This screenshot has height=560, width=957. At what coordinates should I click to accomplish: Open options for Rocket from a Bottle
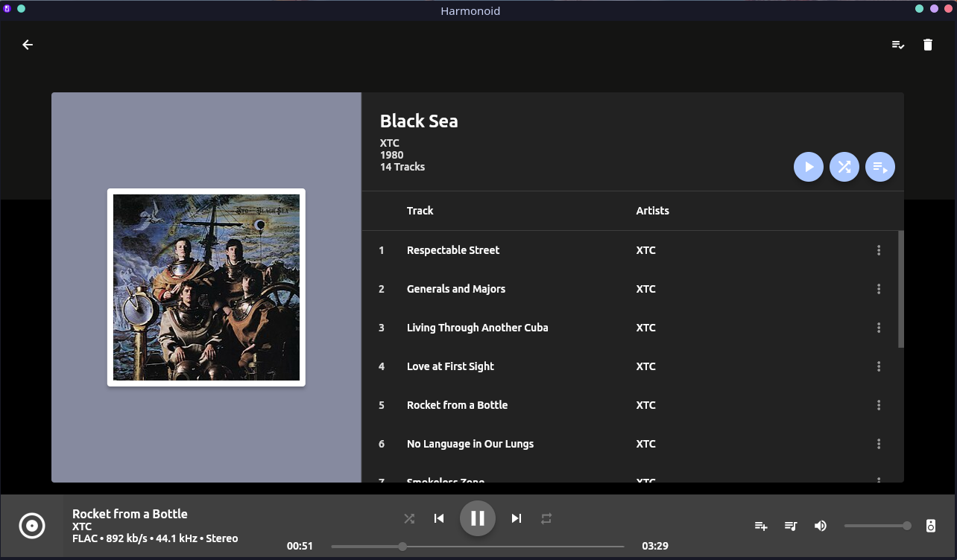[879, 405]
